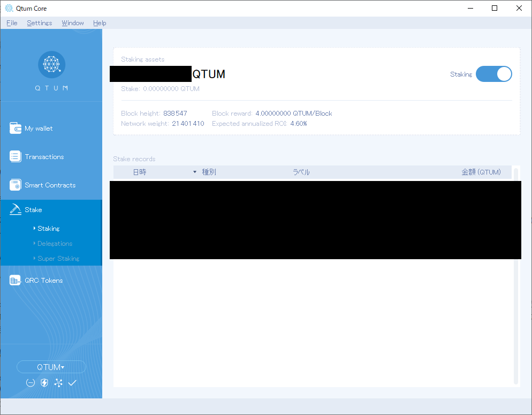
Task: Click the staking lightning shield status icon
Action: (44, 383)
